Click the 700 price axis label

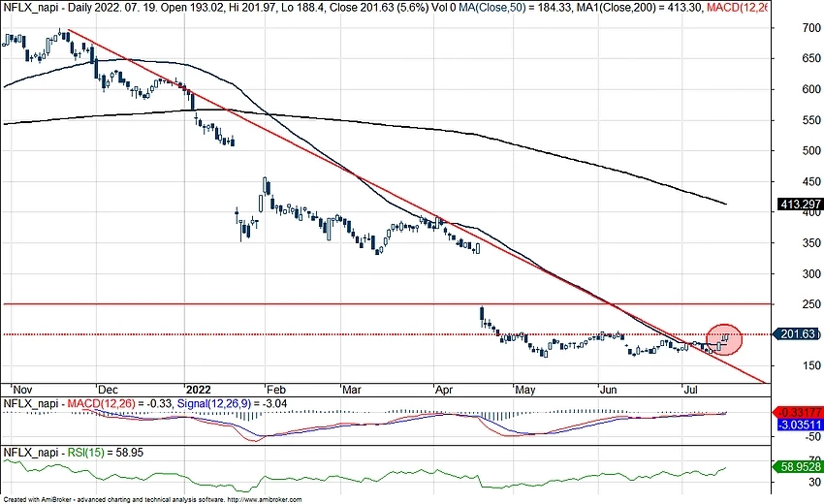tap(811, 28)
